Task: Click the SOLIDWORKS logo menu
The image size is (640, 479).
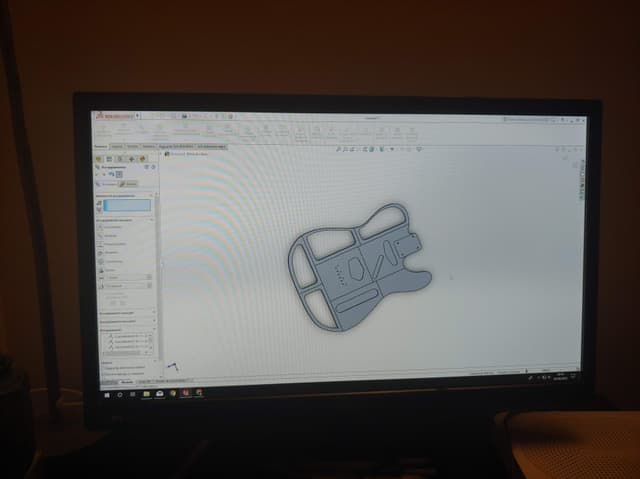Action: pos(115,116)
